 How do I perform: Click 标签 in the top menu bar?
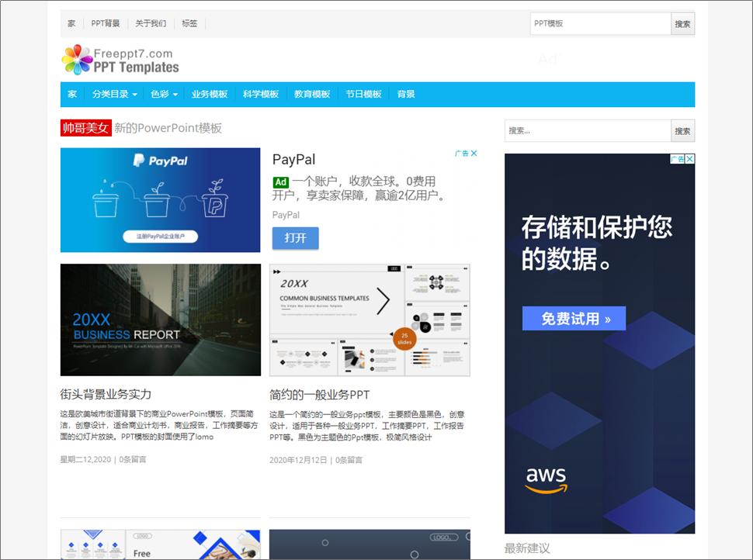[x=189, y=23]
